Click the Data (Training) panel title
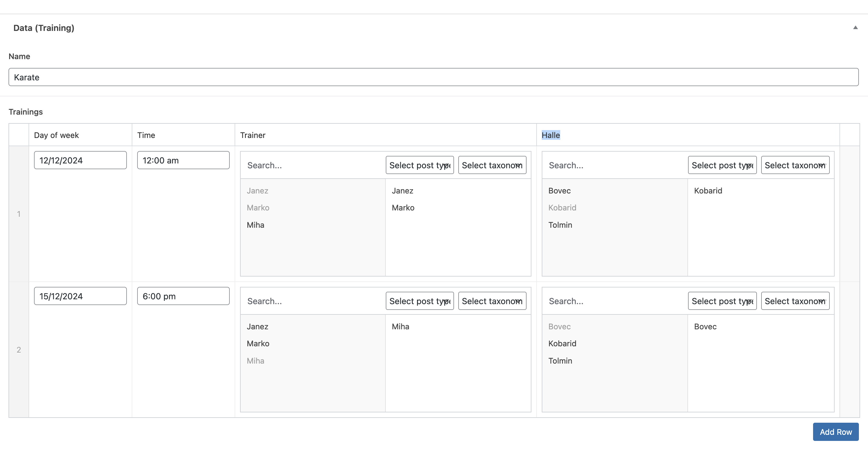This screenshot has height=450, width=868. click(44, 28)
